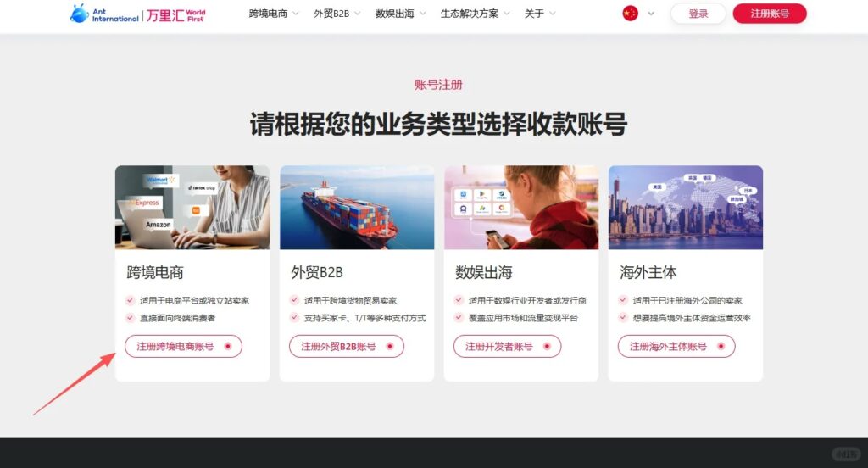Expand the 数娱出海 navigation dropdown
The width and height of the screenshot is (868, 468).
pos(400,14)
